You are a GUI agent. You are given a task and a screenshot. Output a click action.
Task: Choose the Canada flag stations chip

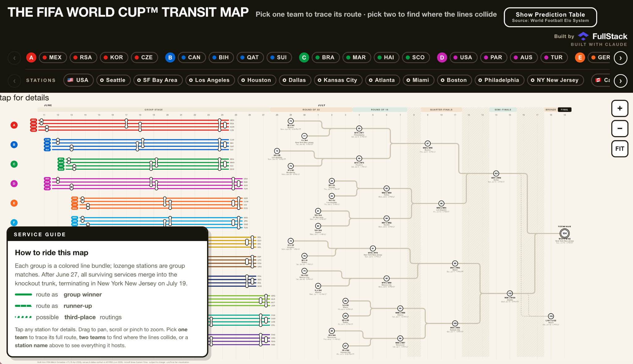coord(601,80)
